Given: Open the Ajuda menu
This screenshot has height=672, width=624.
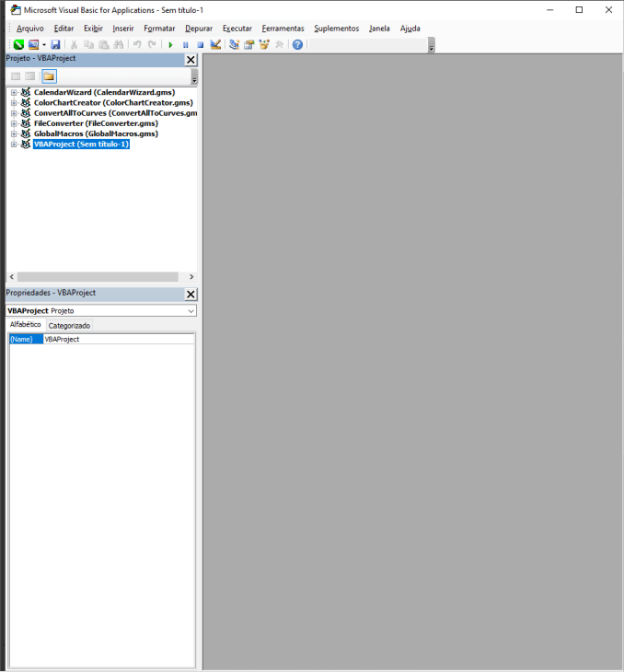Looking at the screenshot, I should pyautogui.click(x=410, y=29).
